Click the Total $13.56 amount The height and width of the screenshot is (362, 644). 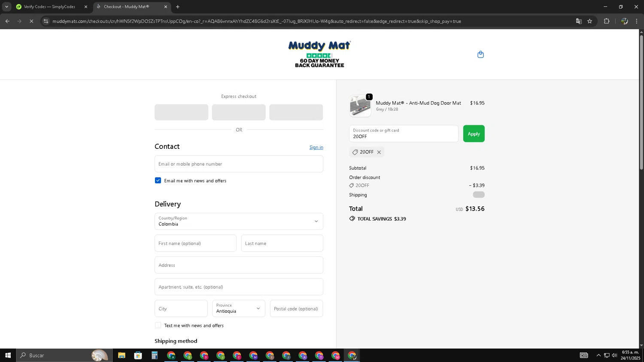[475, 209]
